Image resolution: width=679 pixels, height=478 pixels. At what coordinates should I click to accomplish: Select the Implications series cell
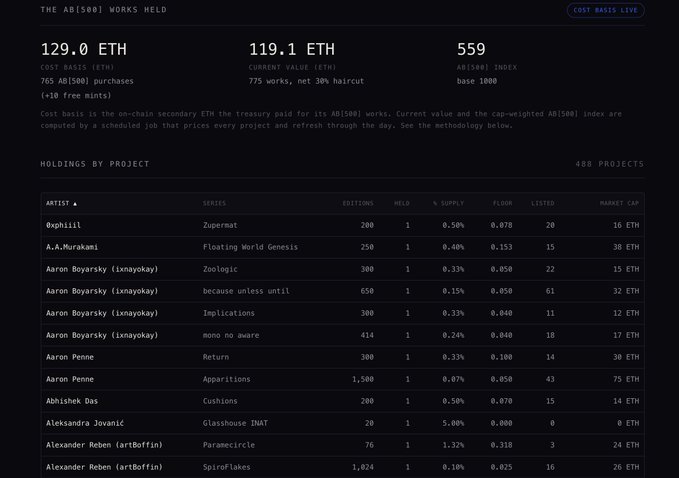[229, 313]
